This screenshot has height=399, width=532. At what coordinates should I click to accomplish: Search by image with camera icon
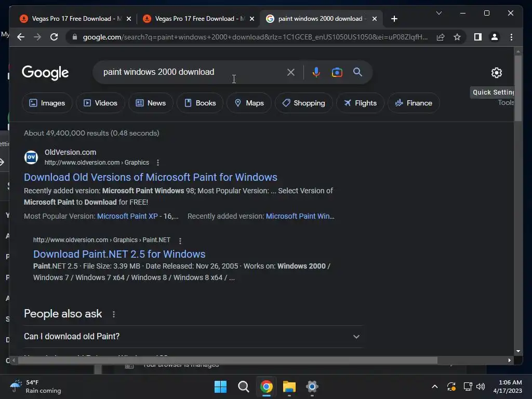coord(337,72)
